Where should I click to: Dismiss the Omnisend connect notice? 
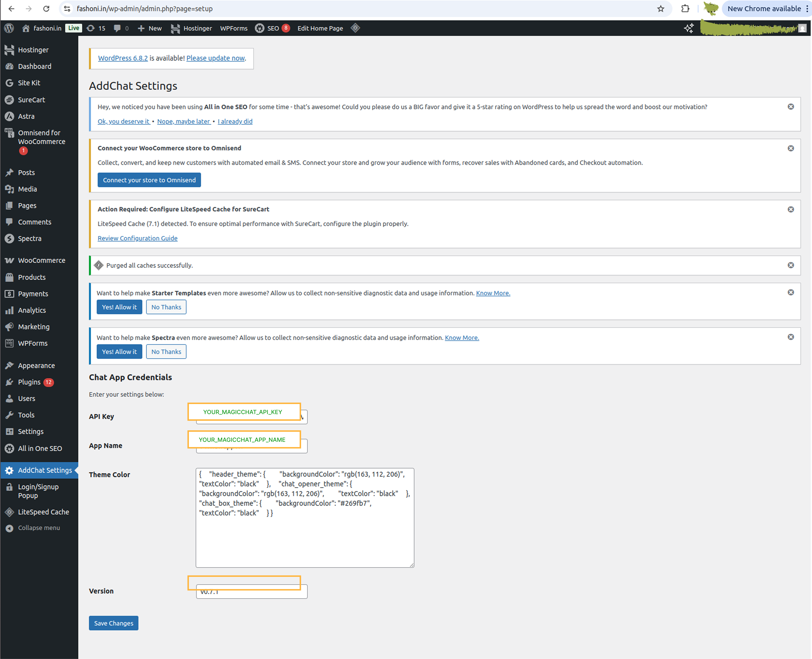pos(791,148)
